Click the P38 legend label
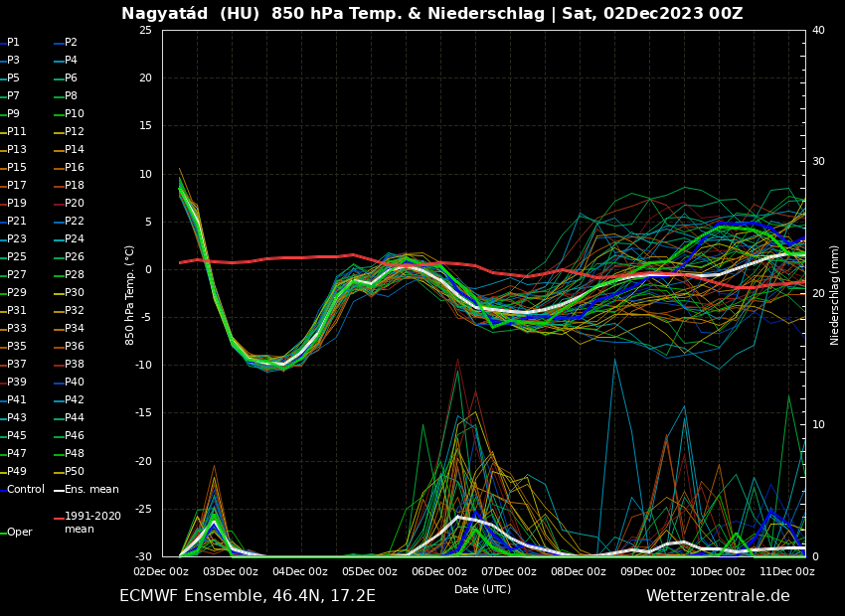Screen dimensions: 845x616 coord(75,365)
